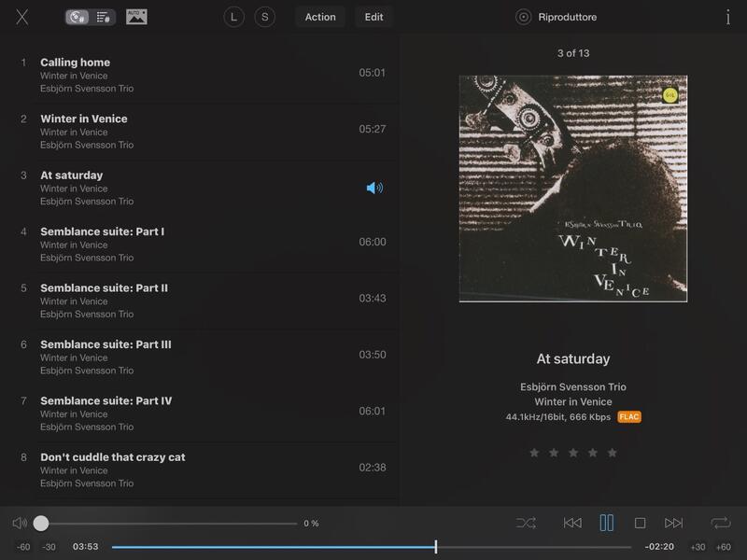Skip to previous track
Image resolution: width=747 pixels, height=560 pixels.
coord(572,523)
